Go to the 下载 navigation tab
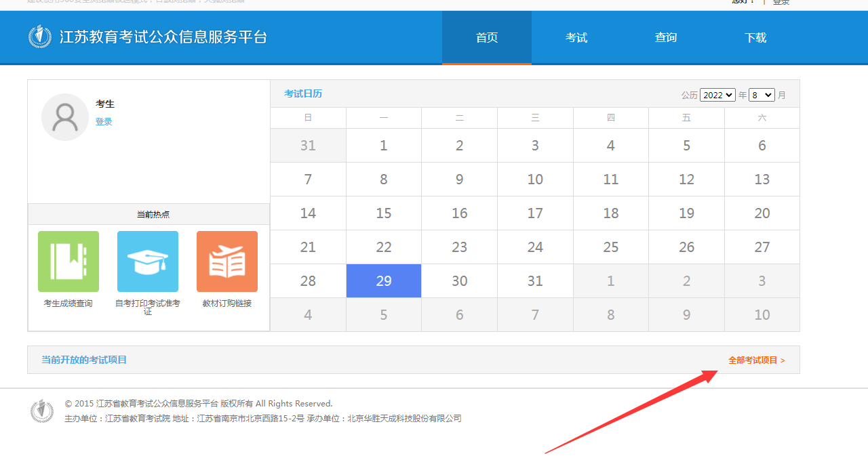The width and height of the screenshot is (868, 460). tap(755, 38)
